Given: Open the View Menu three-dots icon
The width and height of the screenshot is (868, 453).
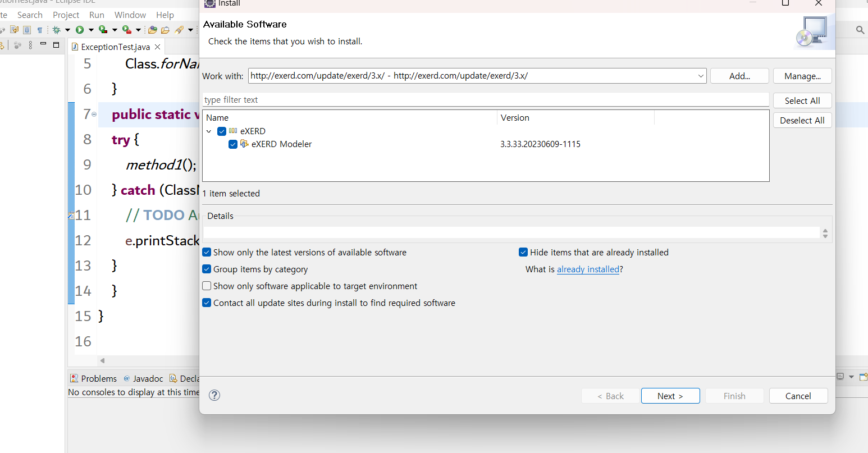Looking at the screenshot, I should pos(30,45).
